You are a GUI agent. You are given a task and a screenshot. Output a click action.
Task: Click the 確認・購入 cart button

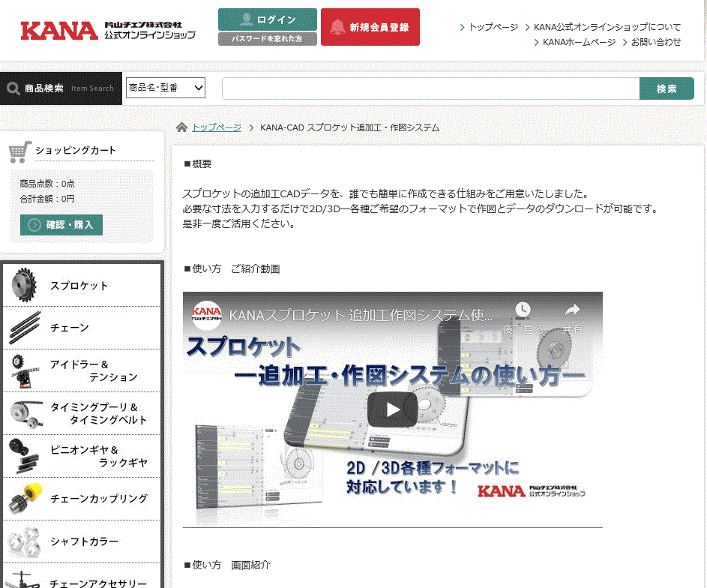(x=61, y=224)
